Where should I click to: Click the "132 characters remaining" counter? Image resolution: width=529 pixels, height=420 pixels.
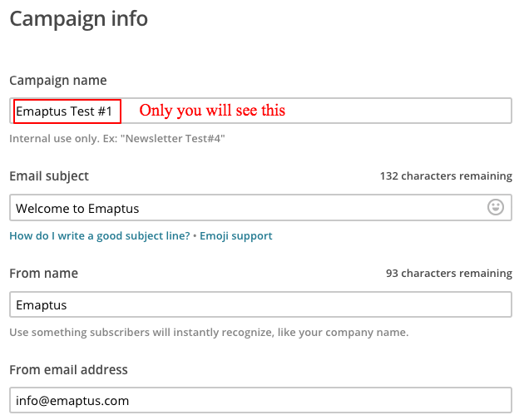point(446,176)
